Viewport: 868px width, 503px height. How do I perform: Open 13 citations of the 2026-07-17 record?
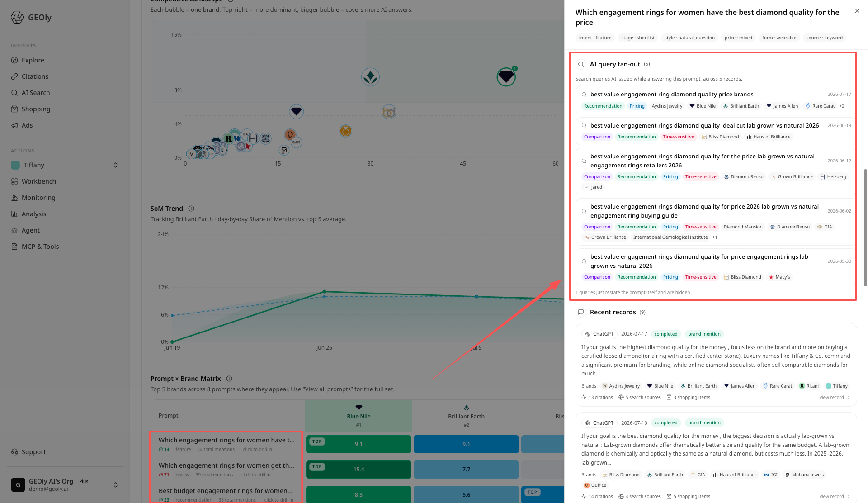point(597,398)
